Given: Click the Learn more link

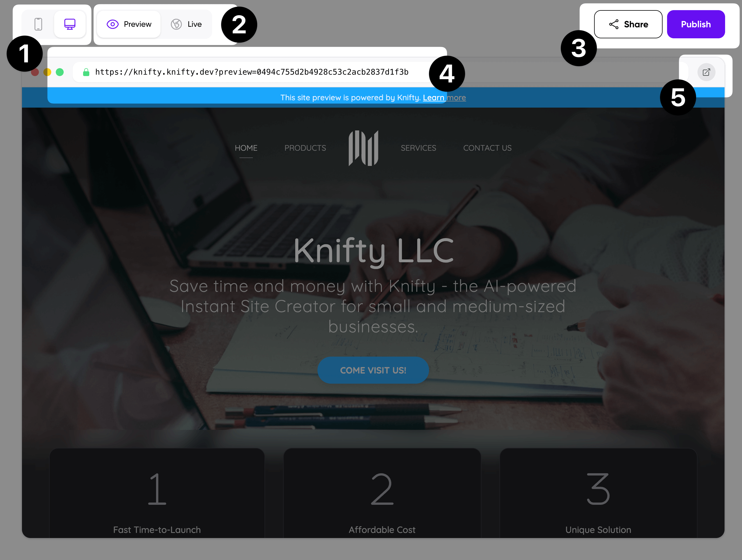Looking at the screenshot, I should [x=445, y=98].
